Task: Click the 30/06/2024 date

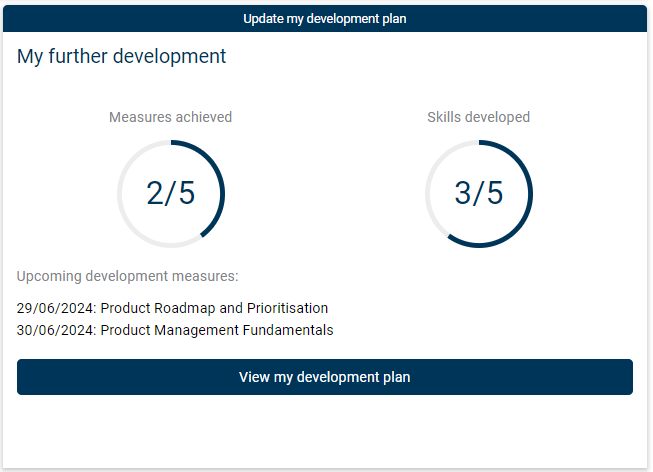Action: [56, 330]
